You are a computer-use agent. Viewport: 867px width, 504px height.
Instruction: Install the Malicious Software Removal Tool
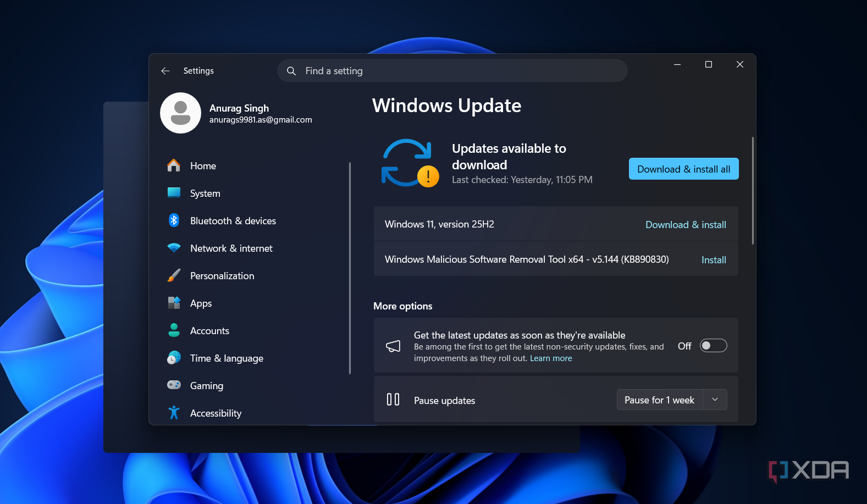(x=714, y=259)
